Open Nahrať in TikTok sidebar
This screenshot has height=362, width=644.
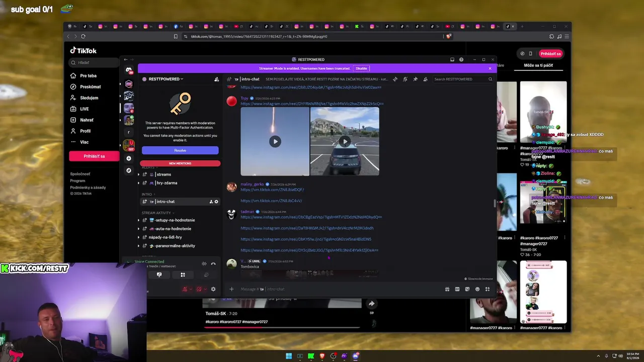pos(82,120)
